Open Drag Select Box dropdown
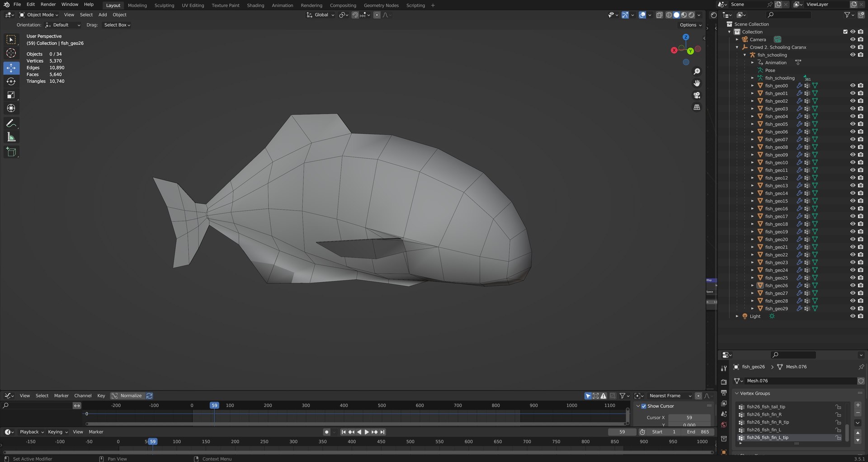Screen dimensions: 868x462 [117, 25]
